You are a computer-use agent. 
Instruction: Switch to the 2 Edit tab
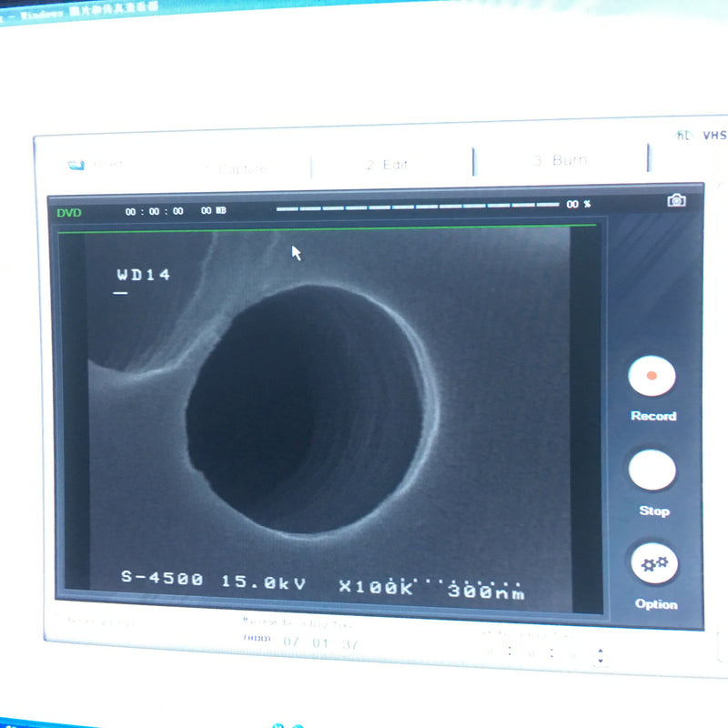pyautogui.click(x=387, y=165)
